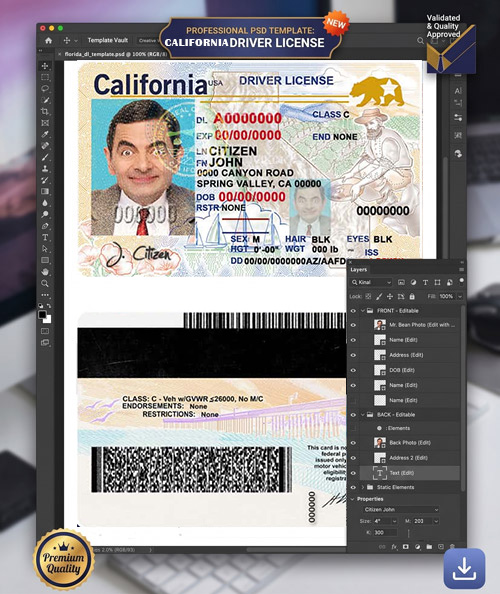Select the Hand tool
Viewport: 500px width, 594px height.
(x=45, y=272)
